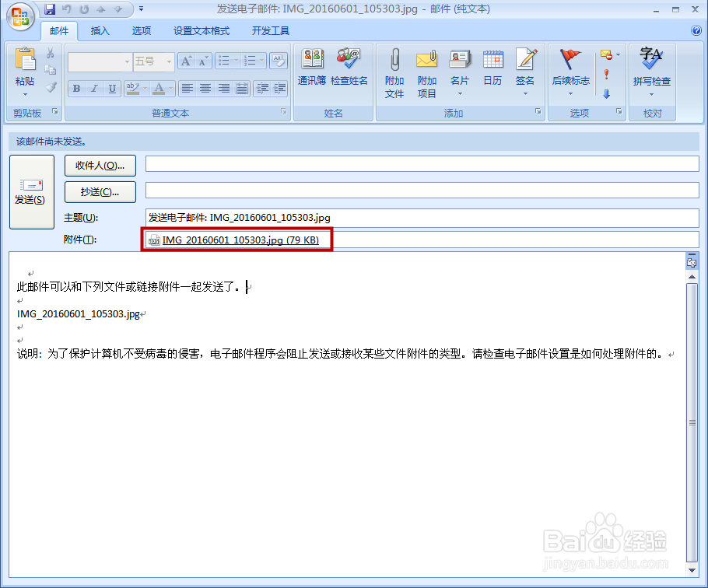Distribute text evenly
This screenshot has width=708, height=588.
pos(241,89)
